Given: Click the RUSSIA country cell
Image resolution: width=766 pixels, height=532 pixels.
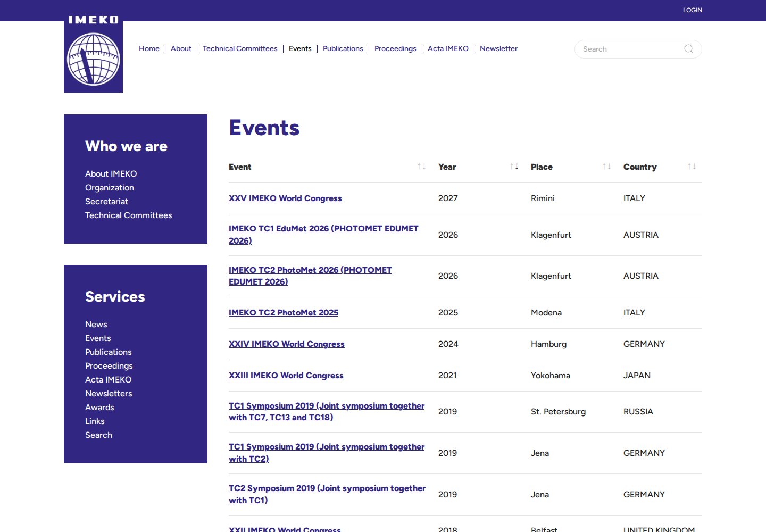Looking at the screenshot, I should click(638, 411).
